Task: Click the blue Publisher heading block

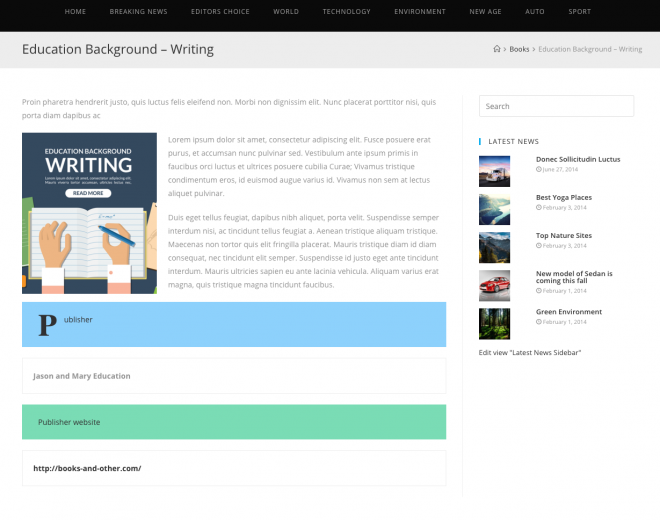Action: [x=234, y=324]
